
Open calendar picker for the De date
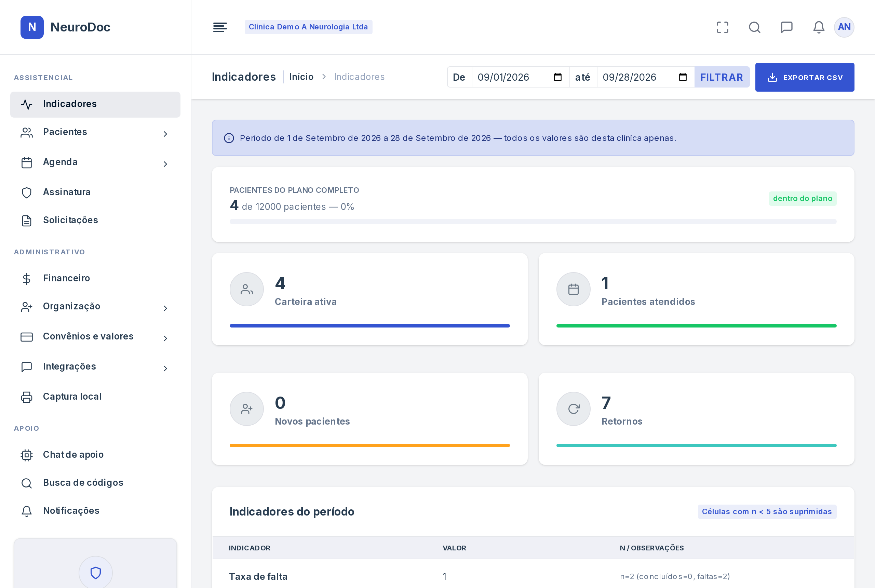coord(557,77)
